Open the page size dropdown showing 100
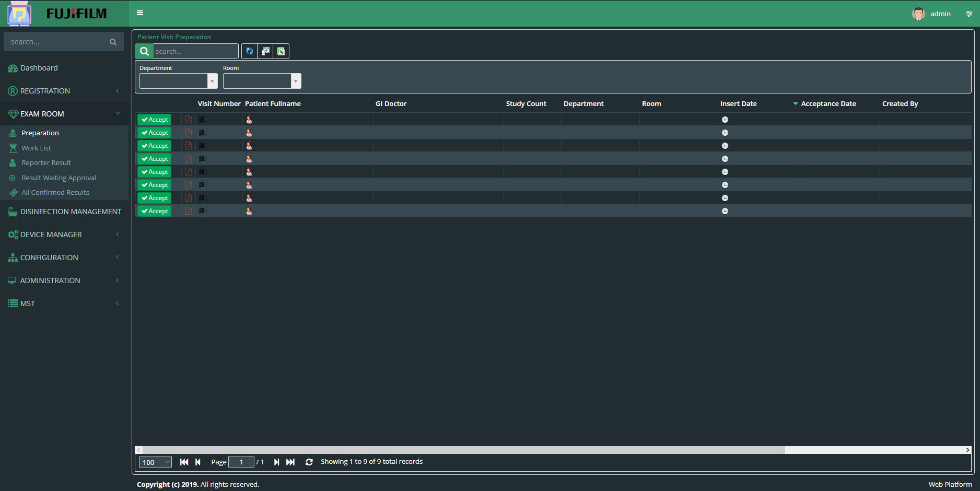The image size is (980, 491). click(155, 462)
